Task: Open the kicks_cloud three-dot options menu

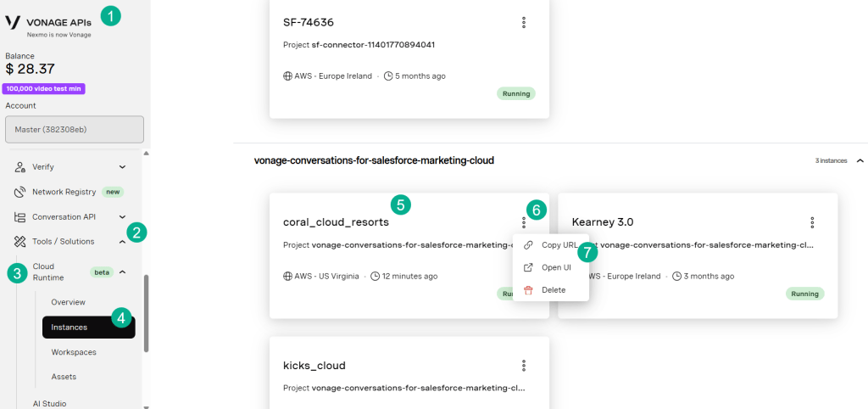Action: point(524,366)
